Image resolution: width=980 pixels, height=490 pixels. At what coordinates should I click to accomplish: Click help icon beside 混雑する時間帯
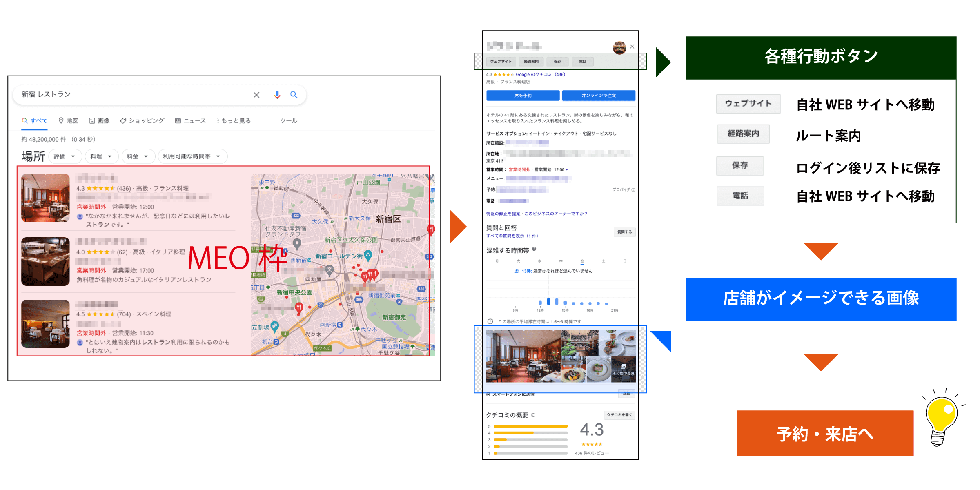click(x=534, y=249)
